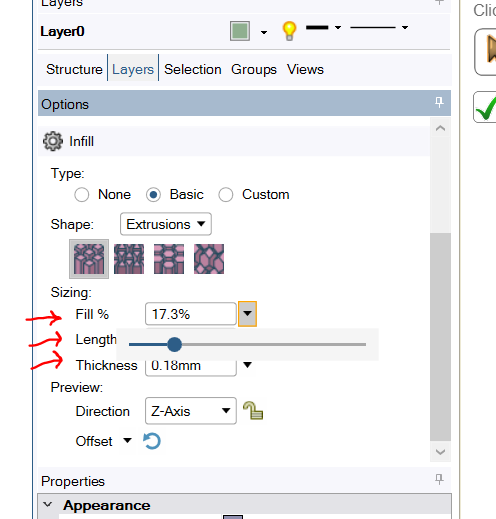Open the Direction Z-Axis dropdown

click(191, 411)
